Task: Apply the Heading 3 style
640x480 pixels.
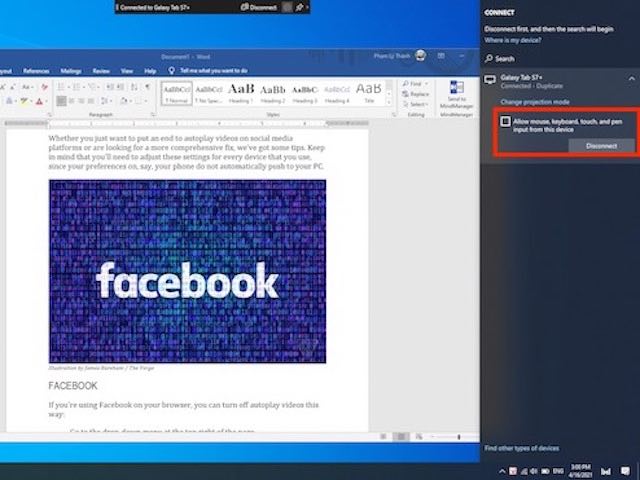Action: [304, 93]
